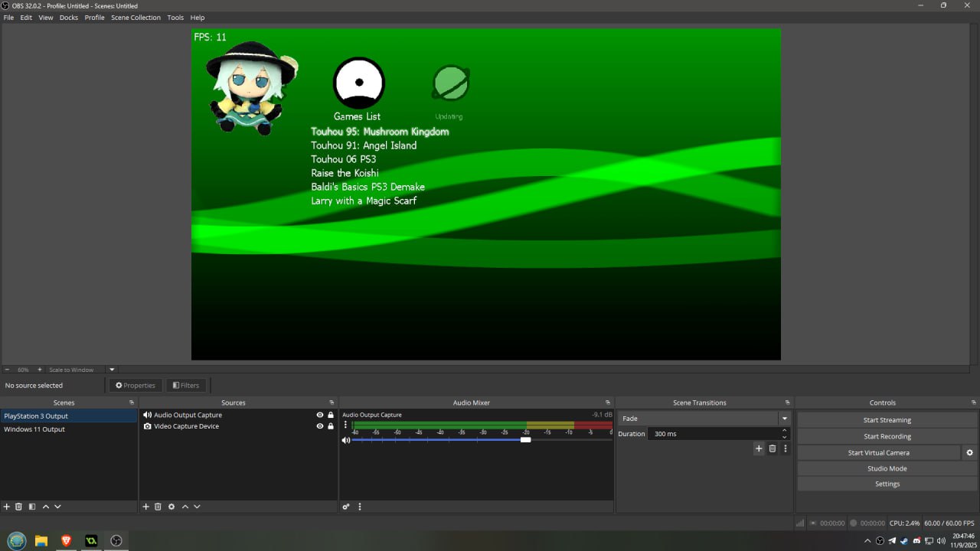The height and width of the screenshot is (551, 980).
Task: Move scene down in the Scenes list
Action: (x=57, y=507)
